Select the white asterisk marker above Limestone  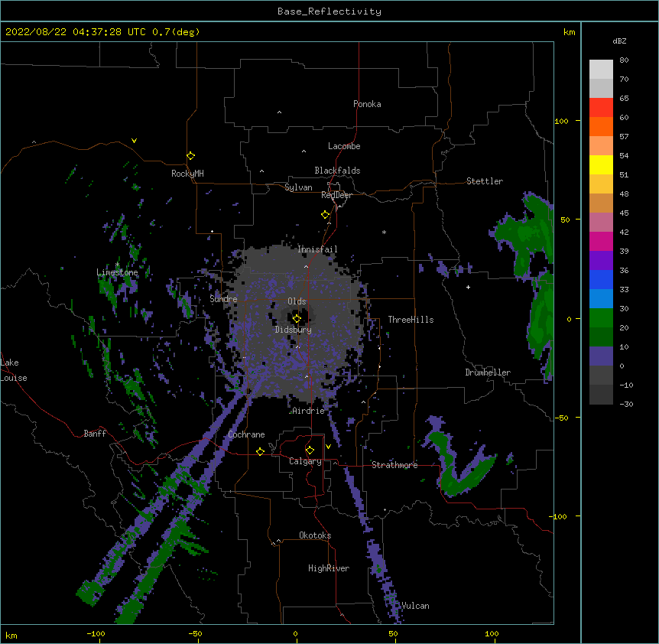[117, 265]
